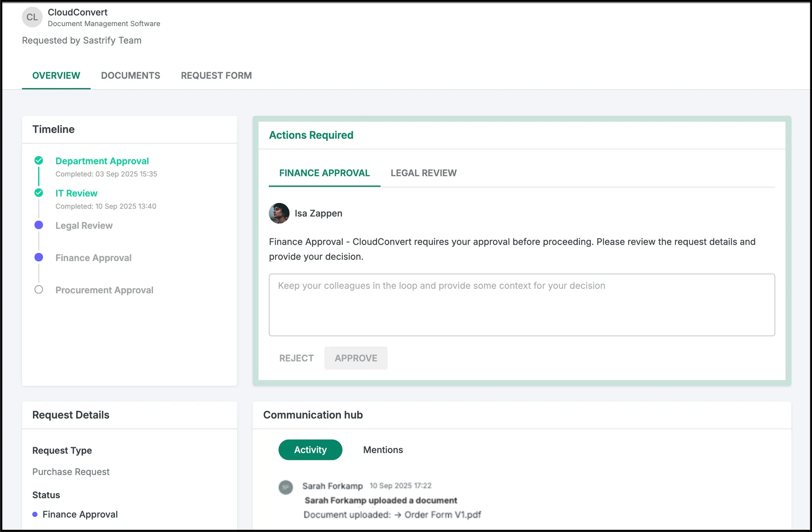This screenshot has width=812, height=532.
Task: Switch to the Legal Review action tab
Action: pyautogui.click(x=423, y=173)
